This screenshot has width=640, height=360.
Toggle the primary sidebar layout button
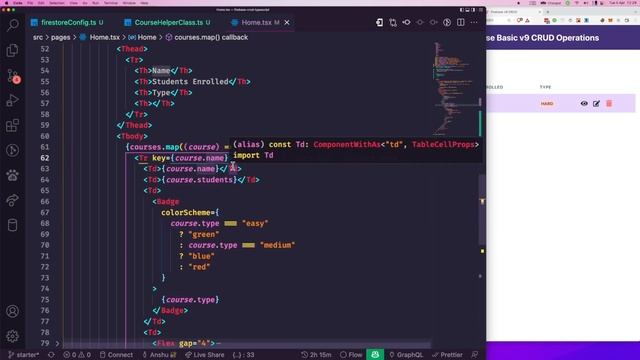[462, 10]
